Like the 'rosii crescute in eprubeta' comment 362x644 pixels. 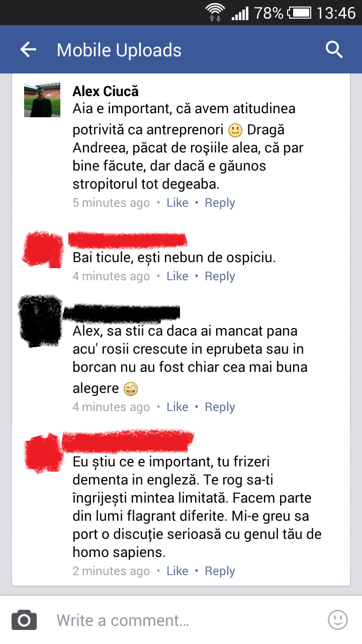[177, 407]
